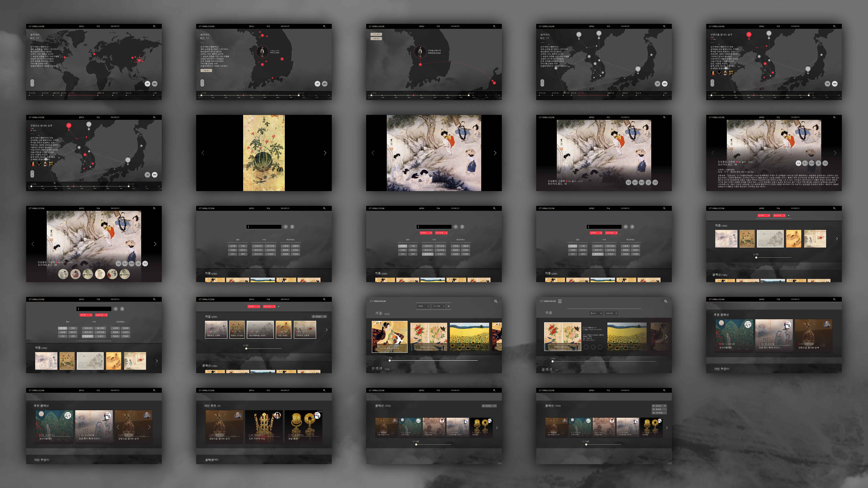Viewport: 868px width, 488px height.
Task: Remove the 한국화 tag on the 1/293 slider screen
Action: tap(428, 306)
